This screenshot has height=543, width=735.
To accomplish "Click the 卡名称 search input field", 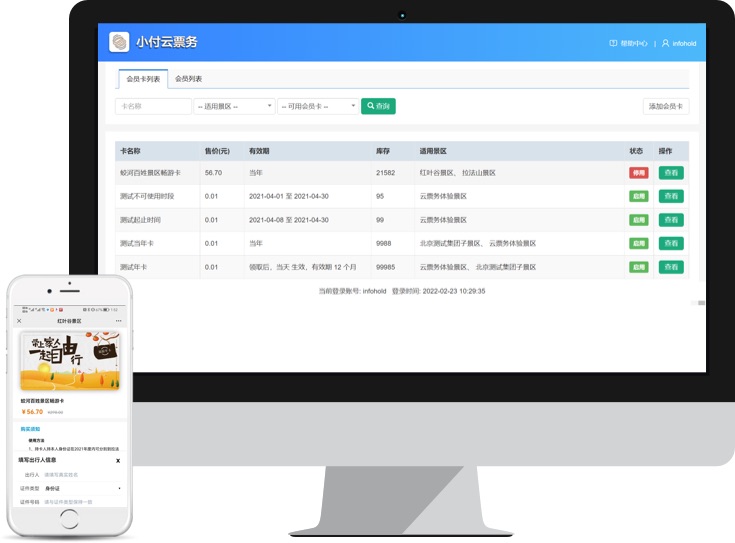I will (153, 106).
